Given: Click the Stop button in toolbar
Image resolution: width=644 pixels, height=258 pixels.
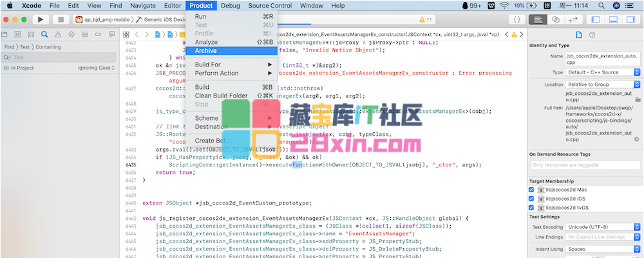Looking at the screenshot, I should tap(61, 20).
